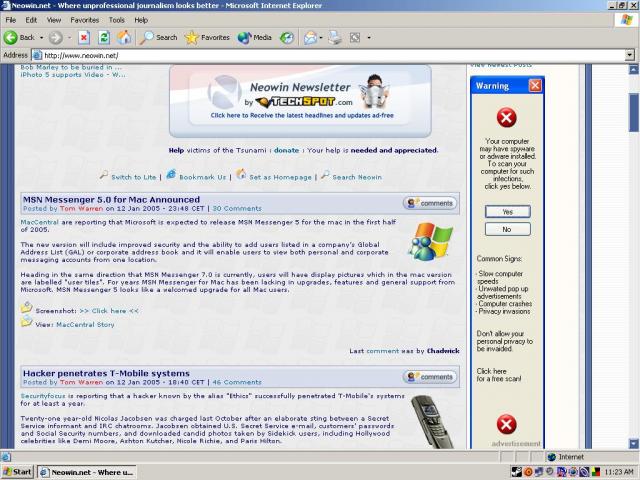
Task: Open the Edit menu
Action: pyautogui.click(x=31, y=20)
